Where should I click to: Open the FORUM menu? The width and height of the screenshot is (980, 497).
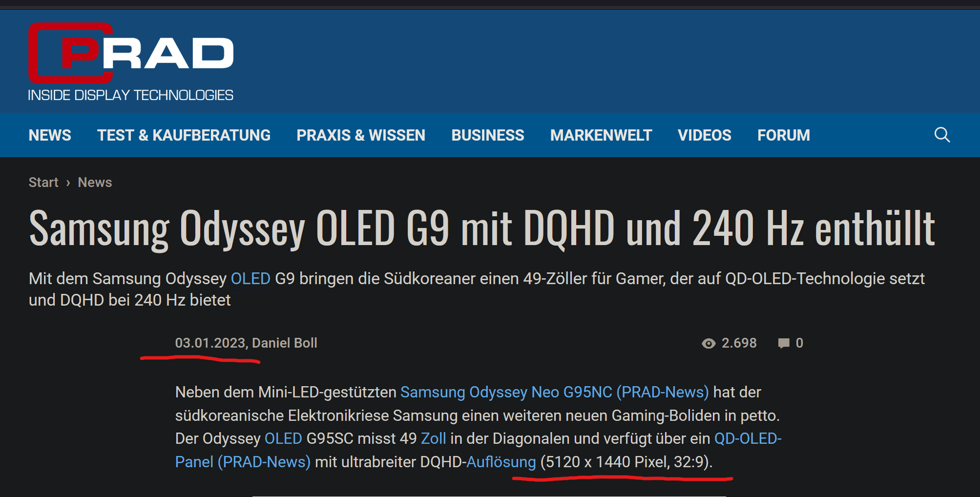784,135
